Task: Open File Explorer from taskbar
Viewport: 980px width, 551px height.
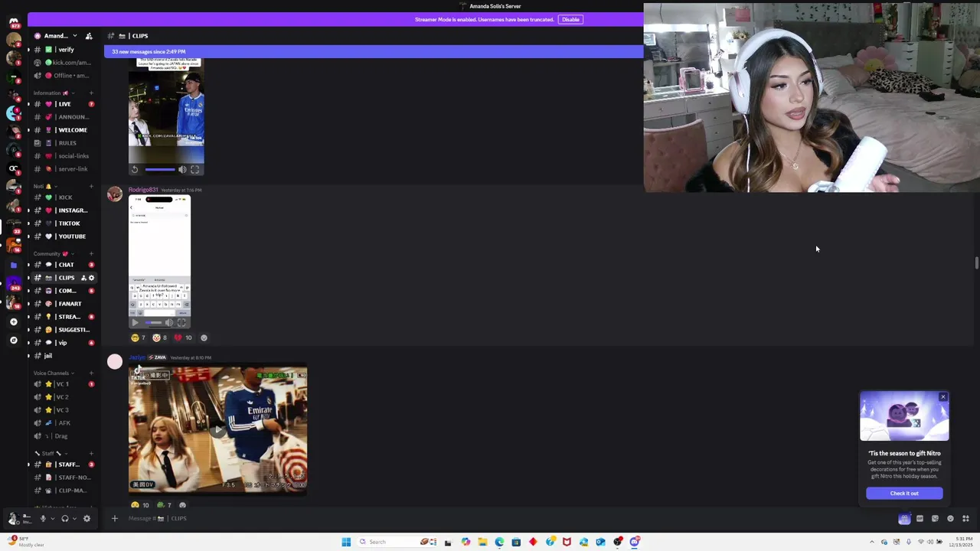Action: pyautogui.click(x=482, y=542)
